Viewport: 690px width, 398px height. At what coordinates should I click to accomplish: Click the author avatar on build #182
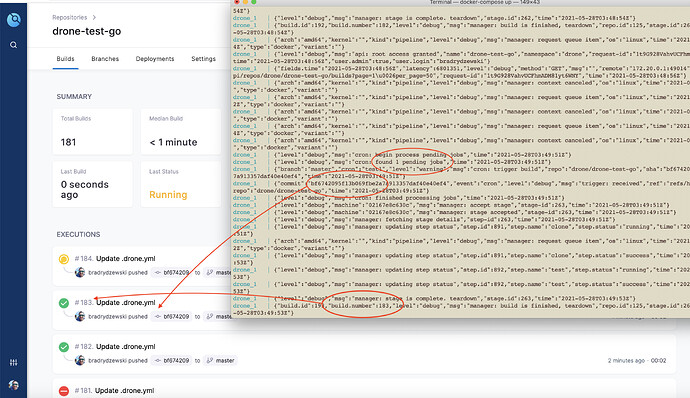click(80, 361)
